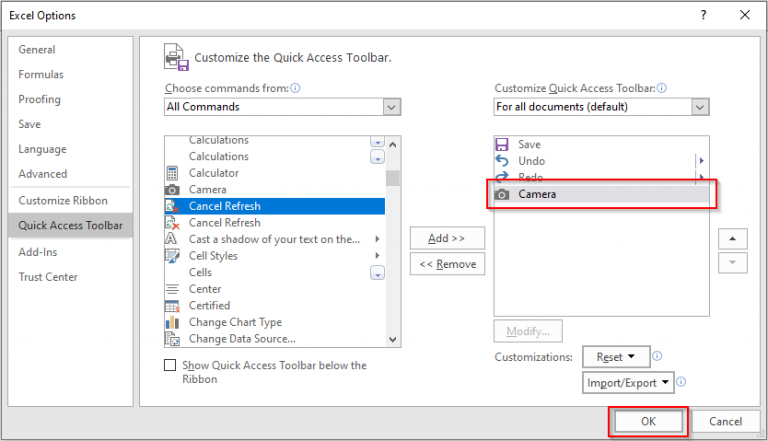Screen dimensions: 768x441
Task: Open the Formulas options category
Action: pos(41,74)
